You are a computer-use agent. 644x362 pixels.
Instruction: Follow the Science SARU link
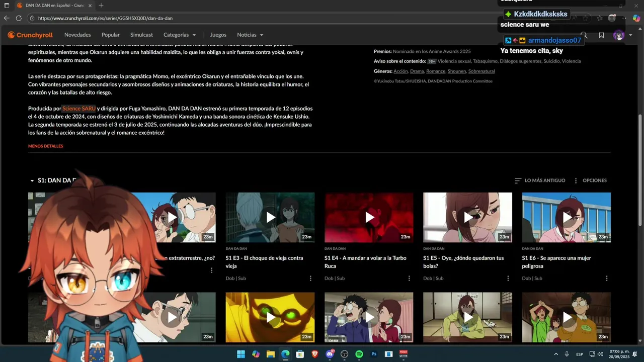[79, 109]
